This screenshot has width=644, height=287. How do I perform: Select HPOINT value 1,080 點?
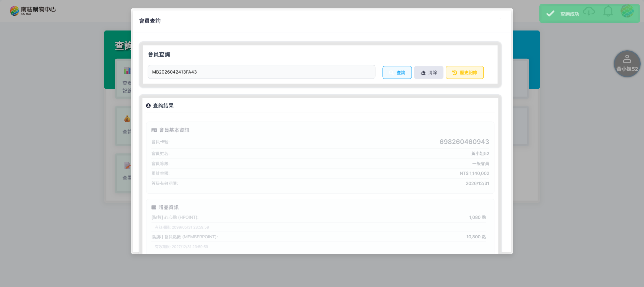(477, 218)
